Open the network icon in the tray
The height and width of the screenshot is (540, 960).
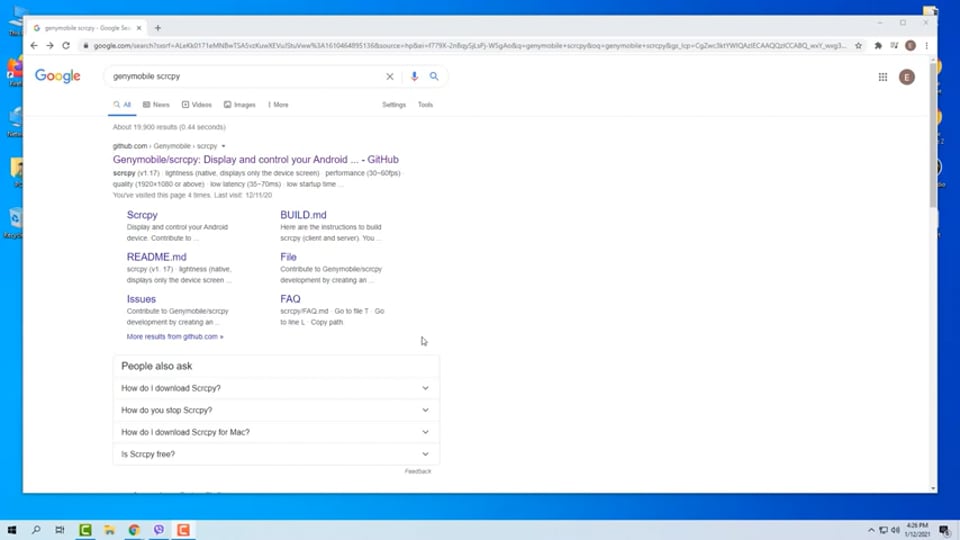(883, 530)
